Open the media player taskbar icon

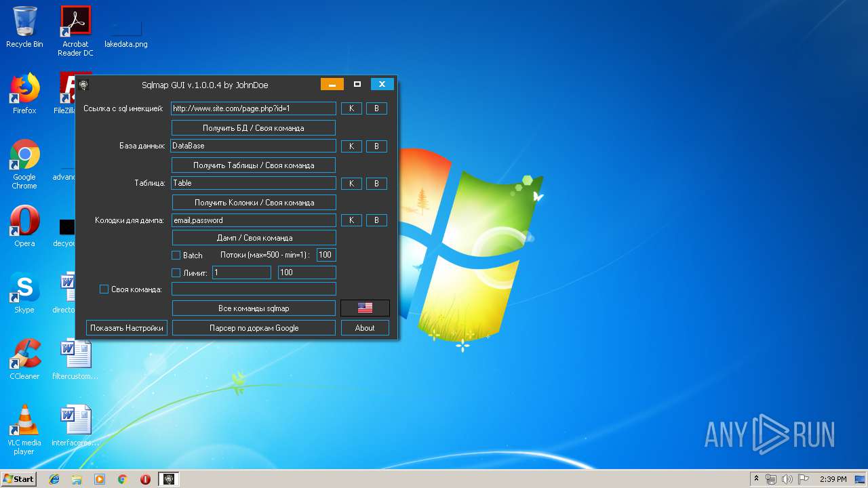point(100,479)
